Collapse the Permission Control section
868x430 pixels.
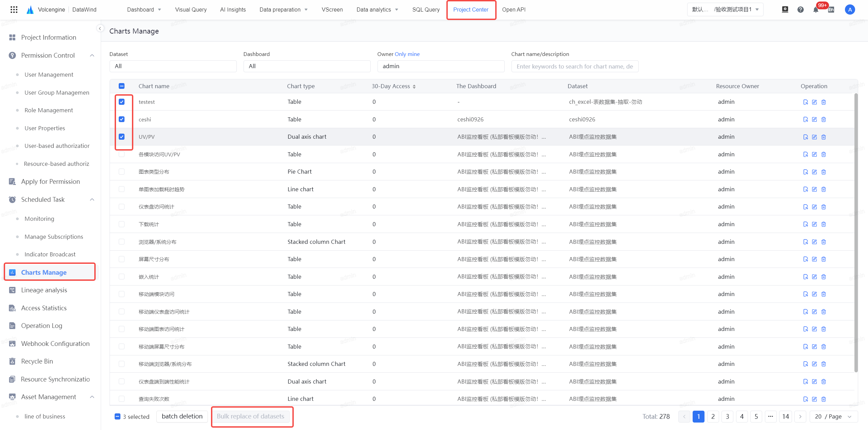pos(92,55)
